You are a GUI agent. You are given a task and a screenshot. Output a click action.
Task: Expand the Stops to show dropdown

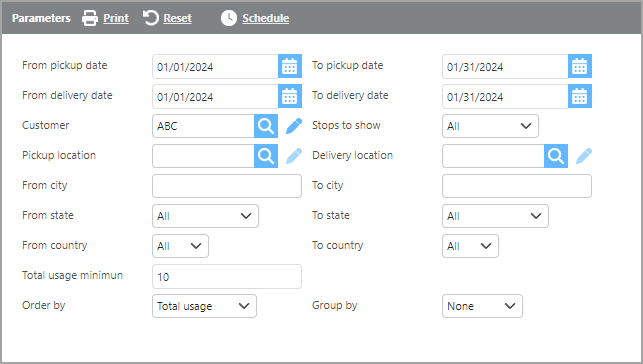tap(490, 126)
